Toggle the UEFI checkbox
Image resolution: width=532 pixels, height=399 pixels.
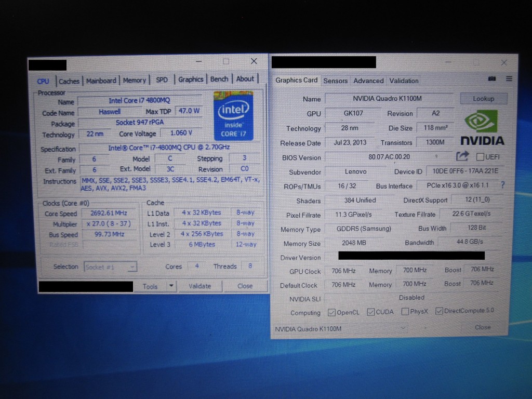click(x=480, y=157)
